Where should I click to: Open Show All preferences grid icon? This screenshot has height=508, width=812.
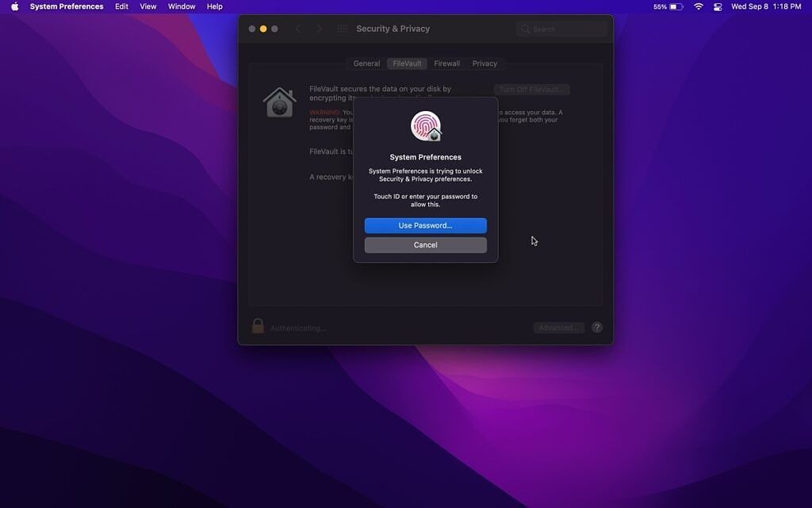(x=343, y=29)
